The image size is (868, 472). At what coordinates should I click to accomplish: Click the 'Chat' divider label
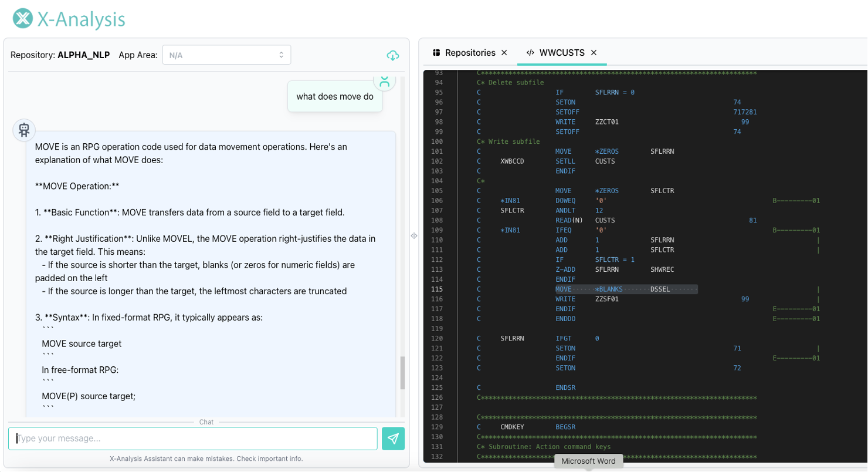click(206, 422)
